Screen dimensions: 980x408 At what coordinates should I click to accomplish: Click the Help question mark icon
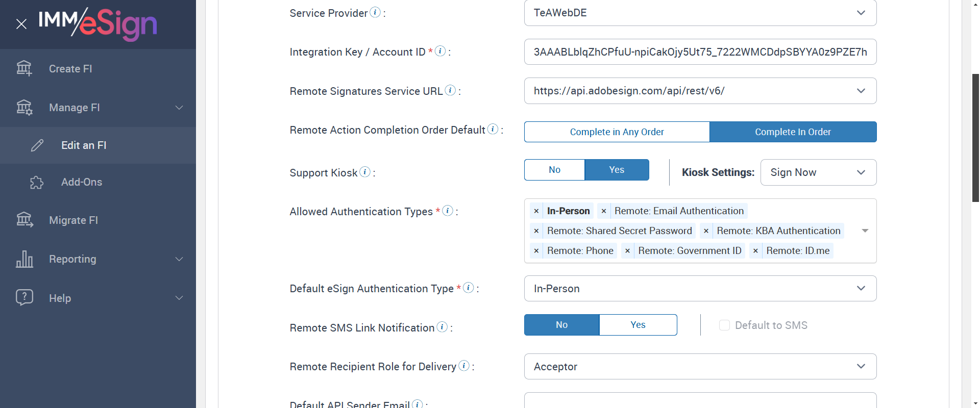coord(24,297)
